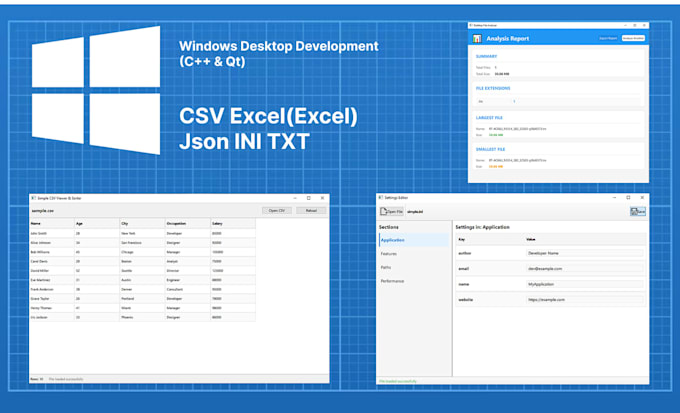
Task: Sort by Salary column header
Action: (233, 223)
